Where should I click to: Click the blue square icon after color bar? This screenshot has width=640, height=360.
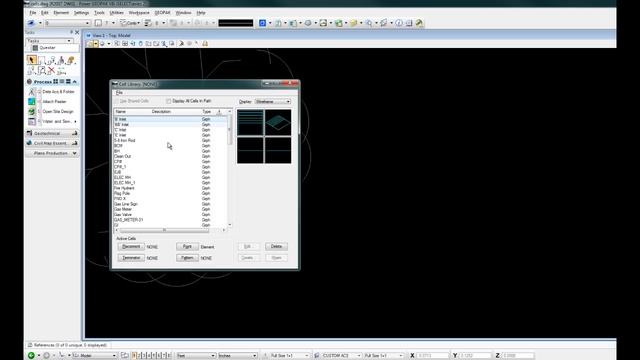click(262, 23)
